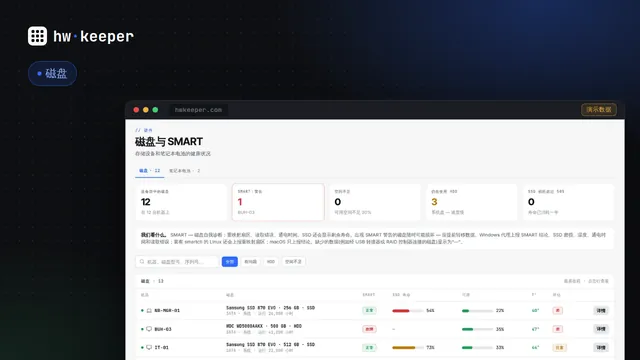Click the free space bar at 33%
The width and height of the screenshot is (640, 360).
[x=477, y=348]
